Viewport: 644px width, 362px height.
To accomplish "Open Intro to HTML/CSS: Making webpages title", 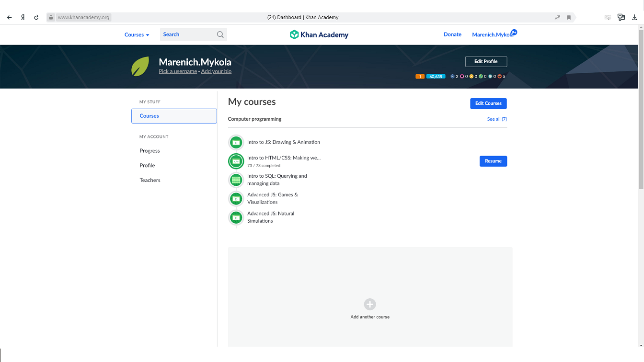I will tap(284, 158).
